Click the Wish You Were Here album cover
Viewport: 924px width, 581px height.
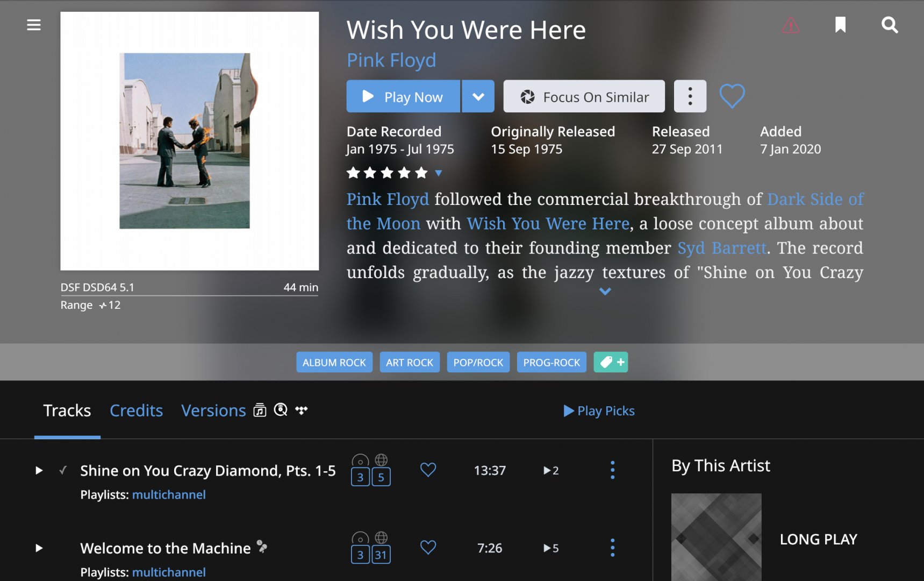[x=190, y=141]
